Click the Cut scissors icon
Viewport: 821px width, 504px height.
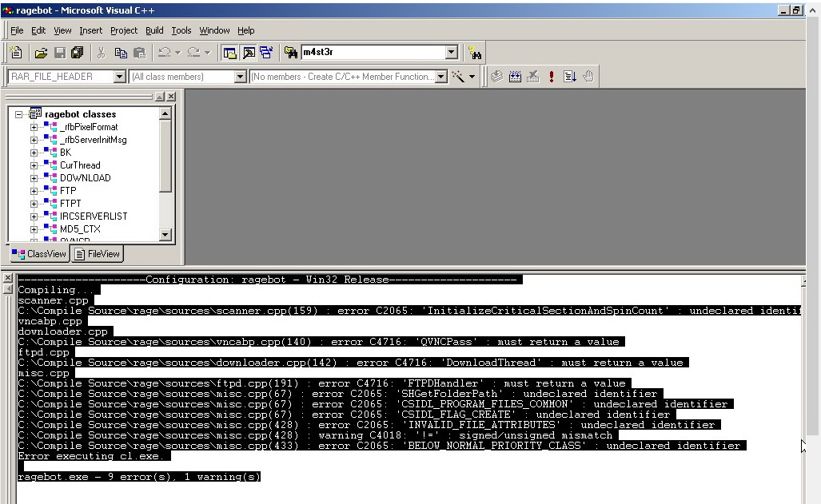click(x=101, y=53)
